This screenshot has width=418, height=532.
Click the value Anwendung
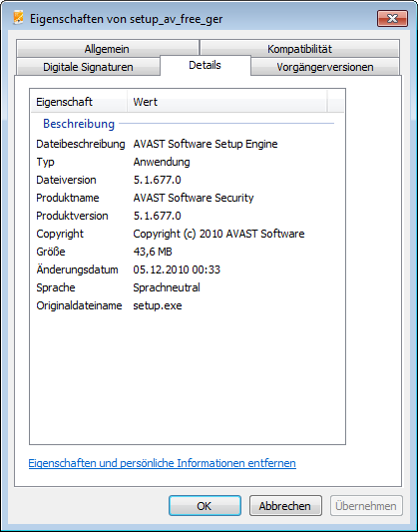coord(162,162)
